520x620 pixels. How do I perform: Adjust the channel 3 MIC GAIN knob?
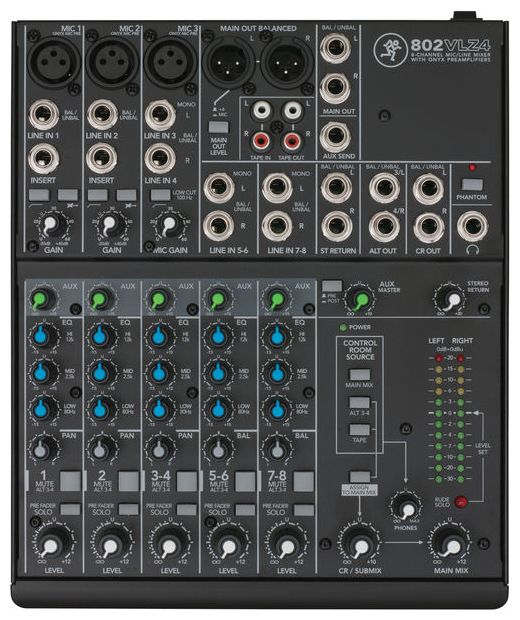[168, 226]
